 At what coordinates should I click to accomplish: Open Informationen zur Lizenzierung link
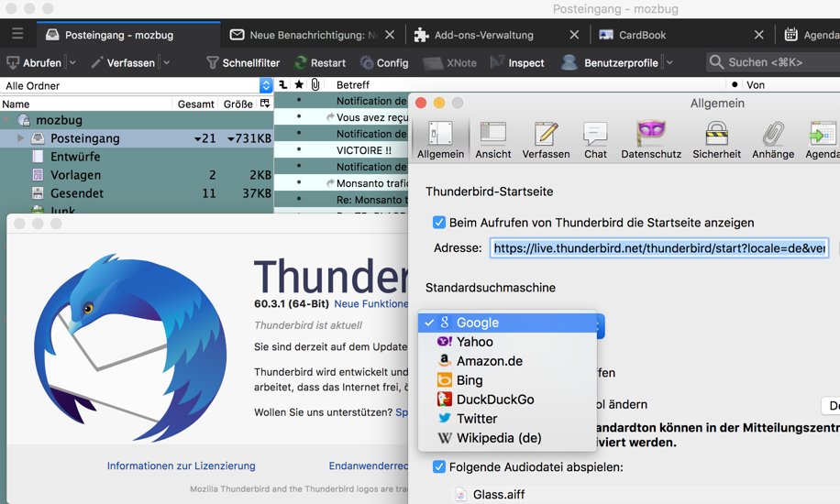tap(181, 466)
